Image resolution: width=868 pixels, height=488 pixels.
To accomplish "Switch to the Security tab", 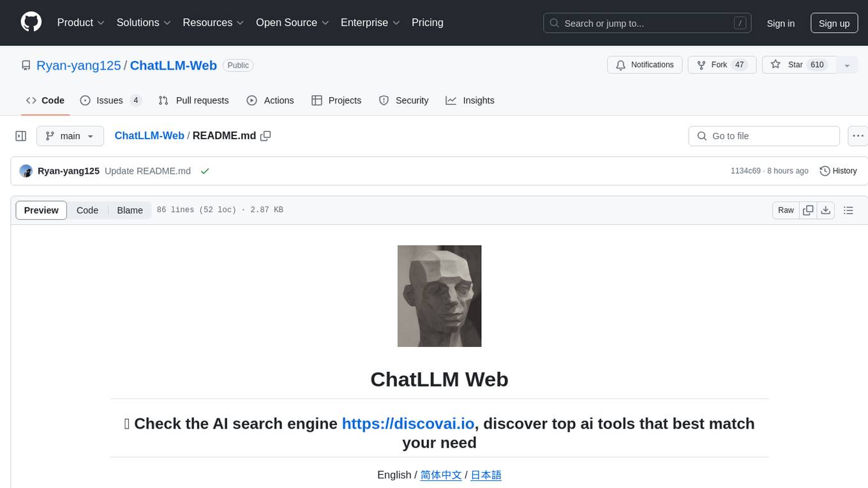I will click(403, 100).
